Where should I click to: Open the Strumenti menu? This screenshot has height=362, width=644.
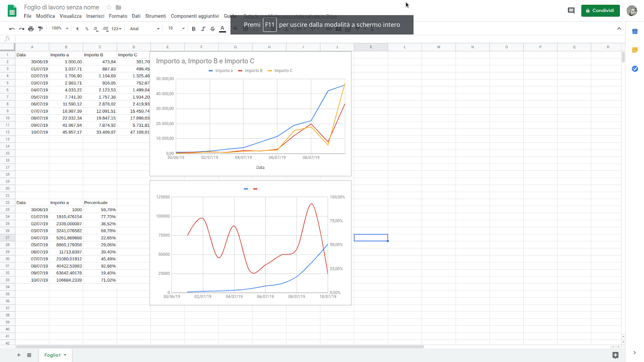coord(155,16)
